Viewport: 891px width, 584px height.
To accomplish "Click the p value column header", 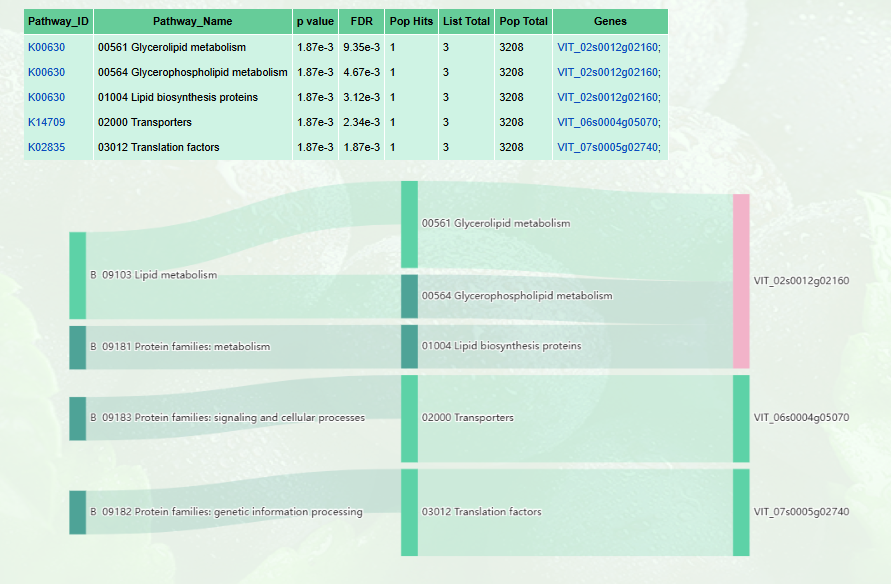I will [x=314, y=21].
